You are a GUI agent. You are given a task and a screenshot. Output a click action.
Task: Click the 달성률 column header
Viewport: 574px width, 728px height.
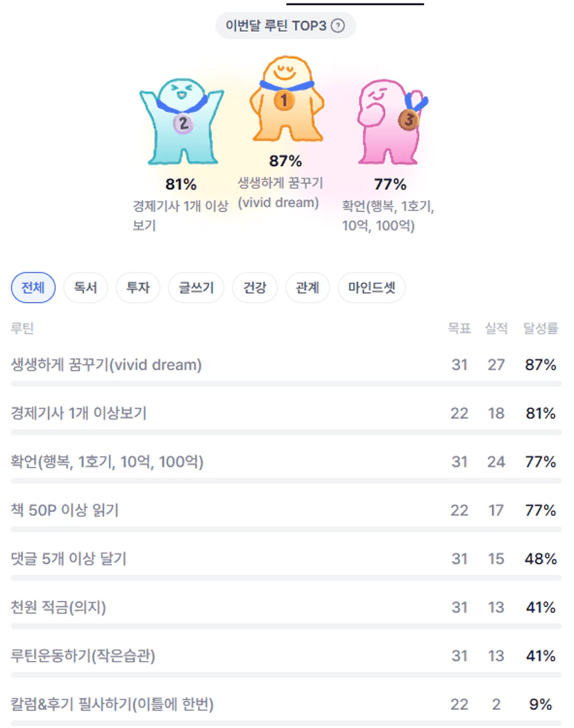point(541,329)
